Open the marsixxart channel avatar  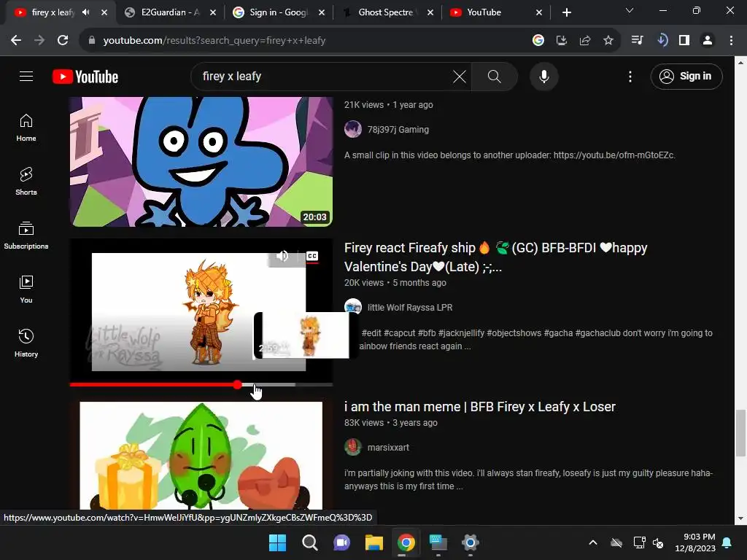[x=353, y=447]
